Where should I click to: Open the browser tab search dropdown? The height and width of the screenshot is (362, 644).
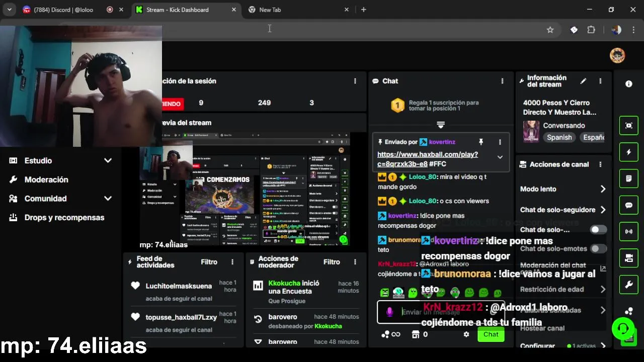pyautogui.click(x=10, y=10)
